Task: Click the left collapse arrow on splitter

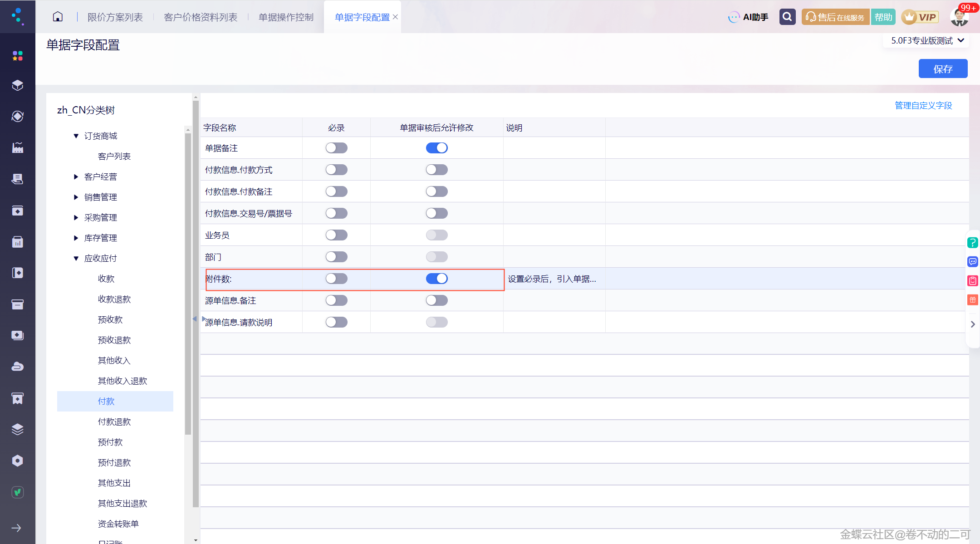Action: [195, 319]
